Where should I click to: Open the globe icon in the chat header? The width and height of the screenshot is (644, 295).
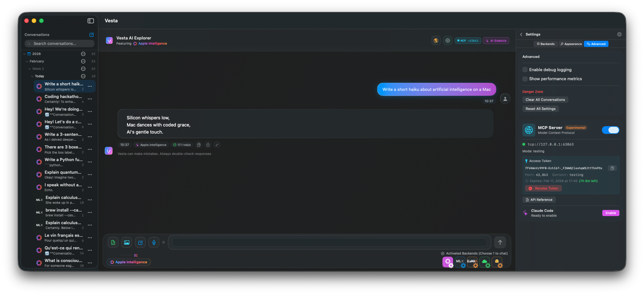(x=436, y=40)
